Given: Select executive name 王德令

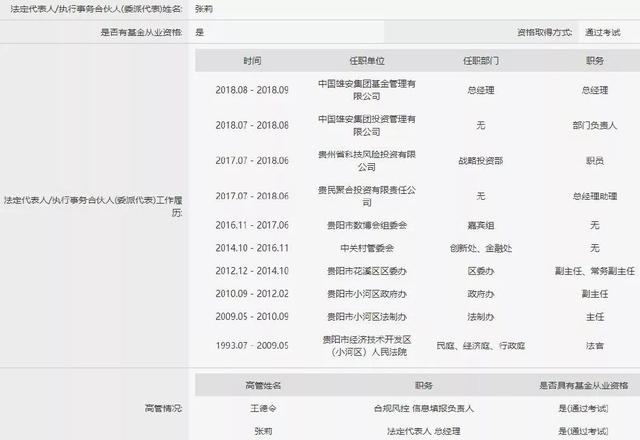Looking at the screenshot, I should tap(263, 408).
